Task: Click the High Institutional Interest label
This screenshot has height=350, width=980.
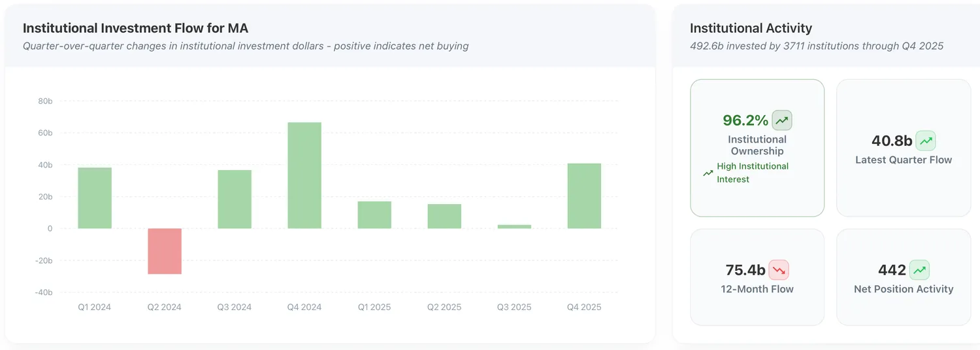Action: (753, 173)
